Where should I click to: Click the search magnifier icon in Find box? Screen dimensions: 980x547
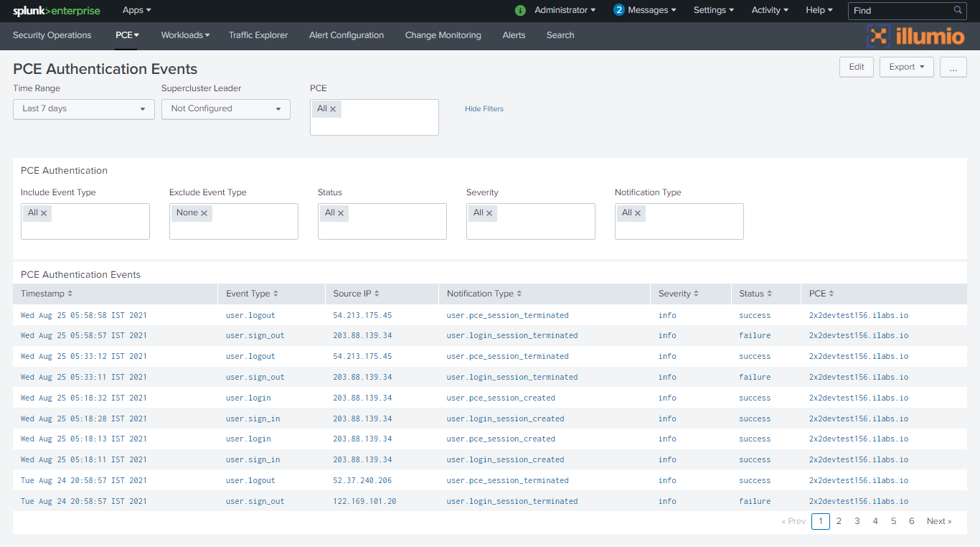(958, 10)
